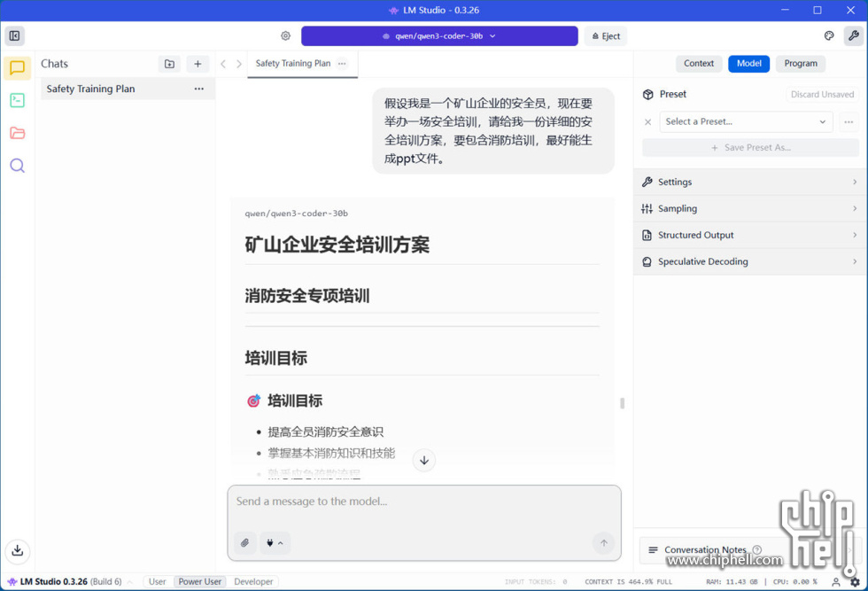Click the qwen/qwen3-coder-30b response label
Image resolution: width=868 pixels, height=591 pixels.
tap(296, 214)
